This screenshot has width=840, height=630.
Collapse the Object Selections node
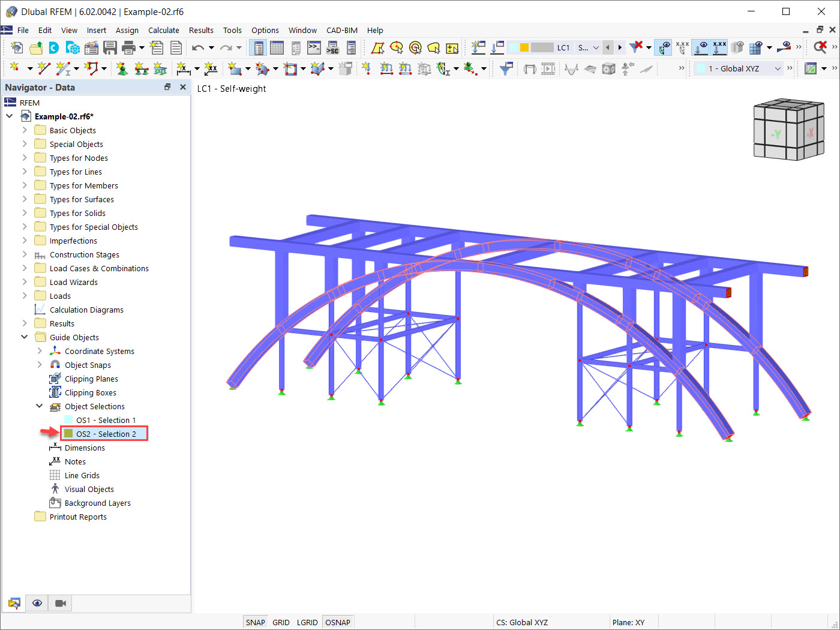[40, 406]
